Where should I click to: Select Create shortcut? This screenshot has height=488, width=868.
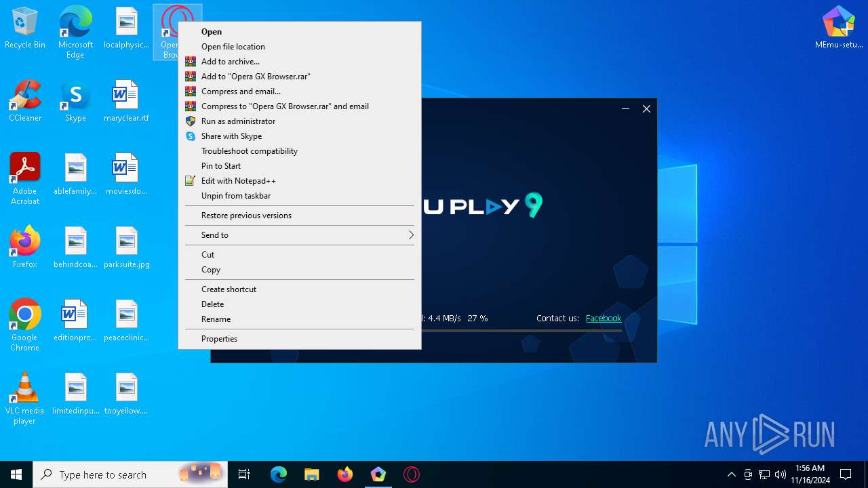[x=299, y=289]
